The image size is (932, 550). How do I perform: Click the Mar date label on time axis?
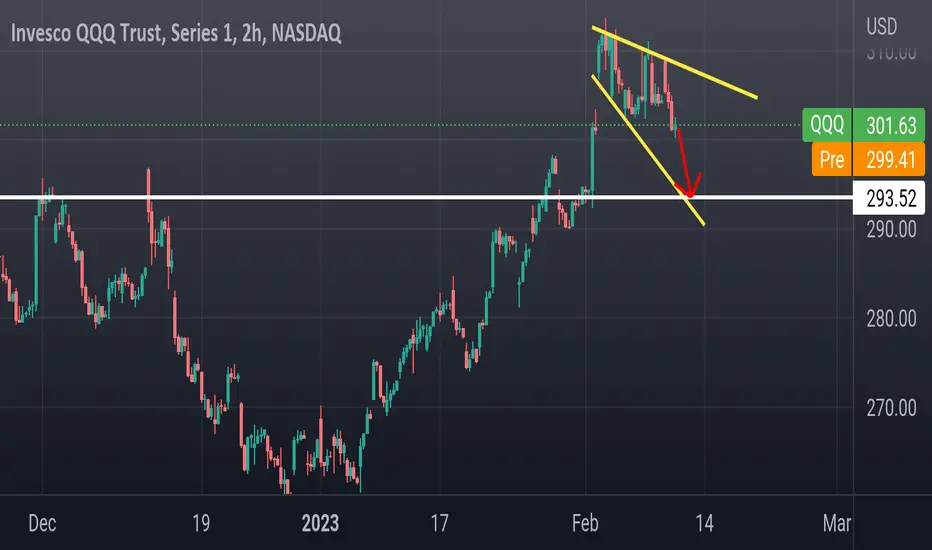tap(837, 523)
